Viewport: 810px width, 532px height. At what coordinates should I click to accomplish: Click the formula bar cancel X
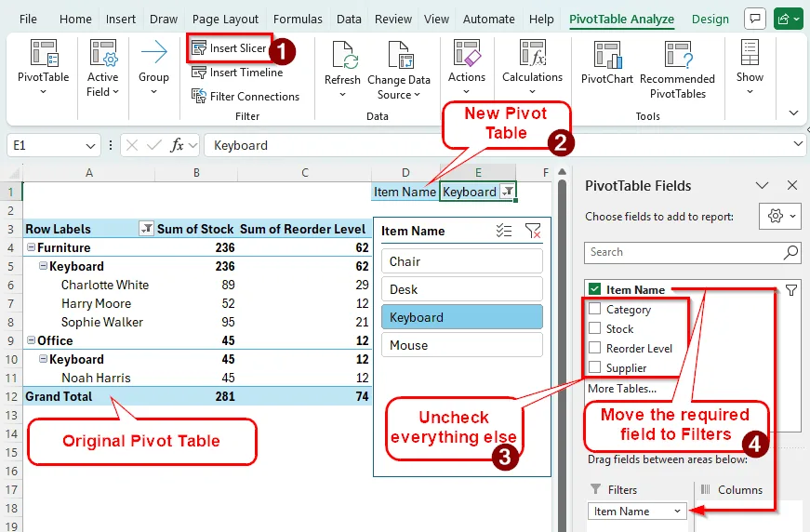pyautogui.click(x=132, y=146)
